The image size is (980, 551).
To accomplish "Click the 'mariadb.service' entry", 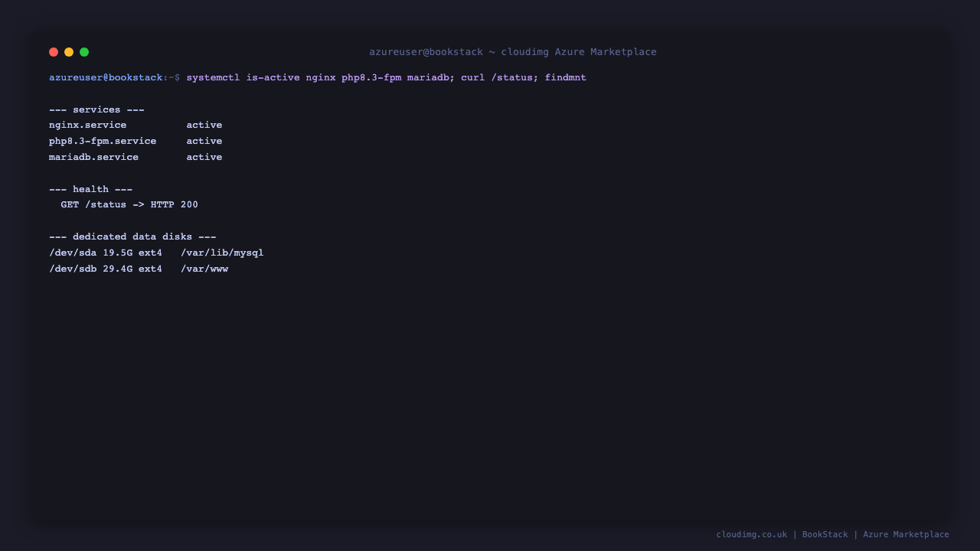I will pyautogui.click(x=94, y=158).
